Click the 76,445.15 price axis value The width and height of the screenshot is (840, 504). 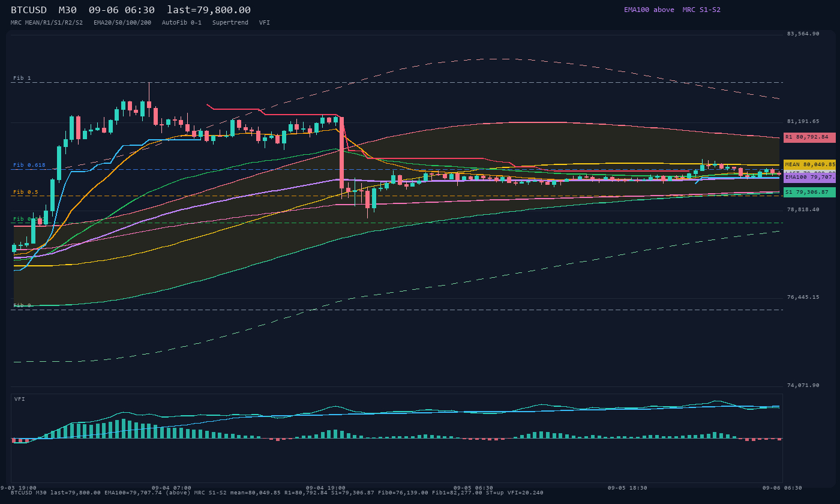tap(803, 297)
